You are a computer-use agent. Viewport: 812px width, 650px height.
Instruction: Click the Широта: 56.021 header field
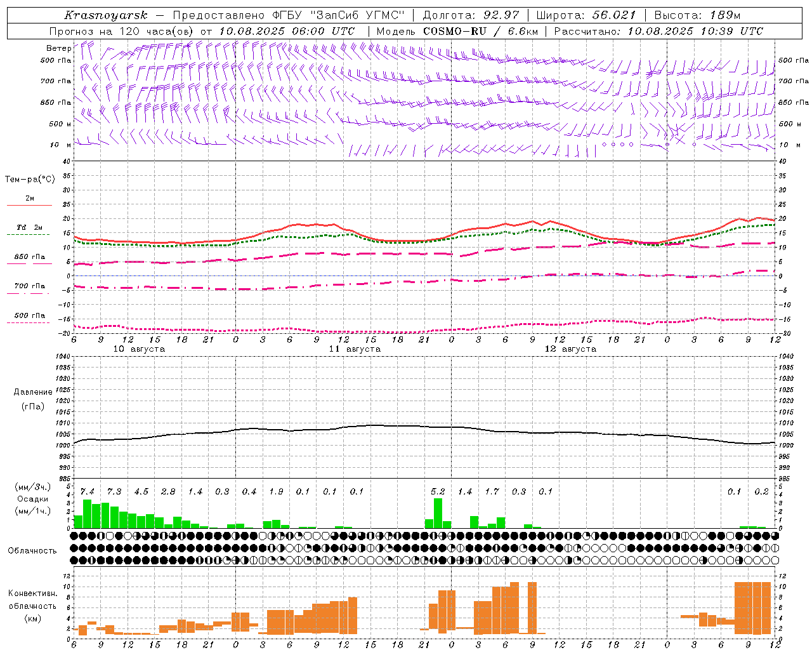pyautogui.click(x=586, y=15)
